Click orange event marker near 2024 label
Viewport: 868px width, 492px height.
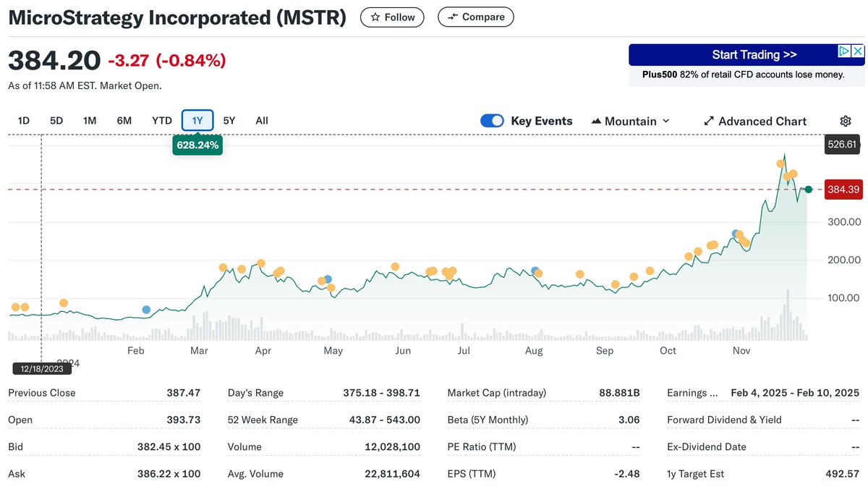pyautogui.click(x=64, y=303)
